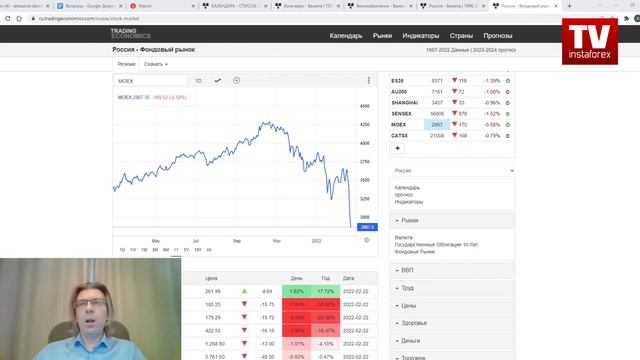
Task: Sort table by the День column
Action: point(296,278)
